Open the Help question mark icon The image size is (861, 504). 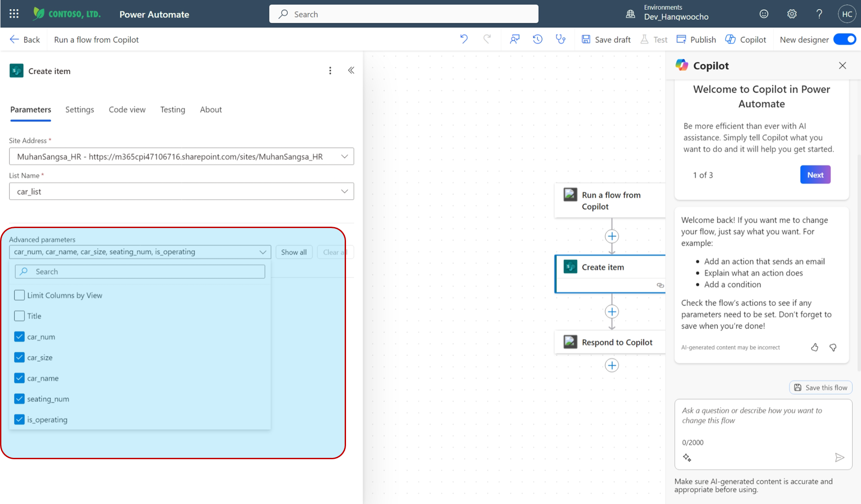(x=819, y=14)
